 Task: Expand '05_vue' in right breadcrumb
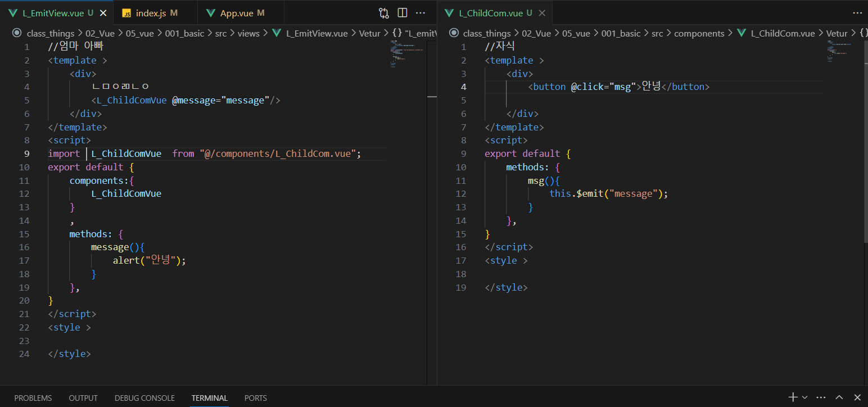coord(576,33)
